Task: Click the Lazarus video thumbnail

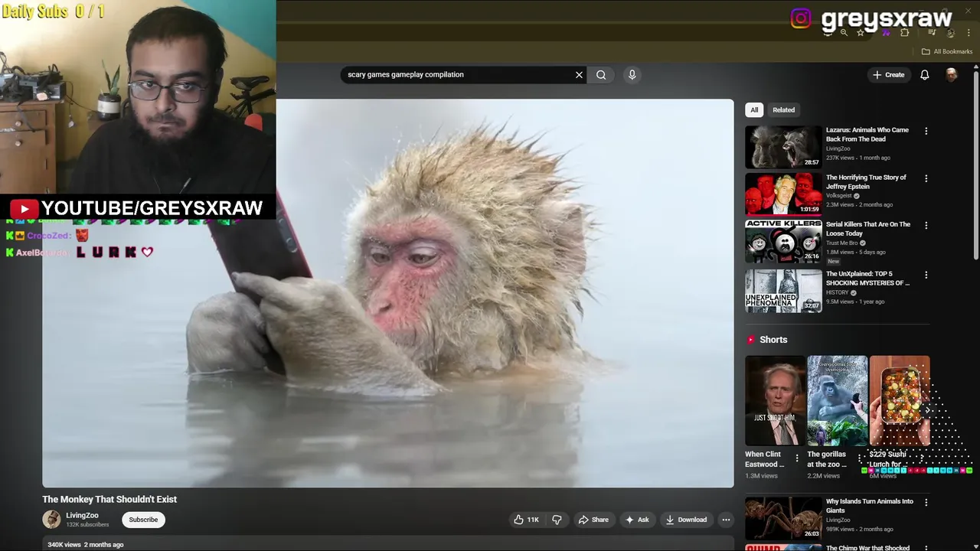Action: click(x=783, y=147)
